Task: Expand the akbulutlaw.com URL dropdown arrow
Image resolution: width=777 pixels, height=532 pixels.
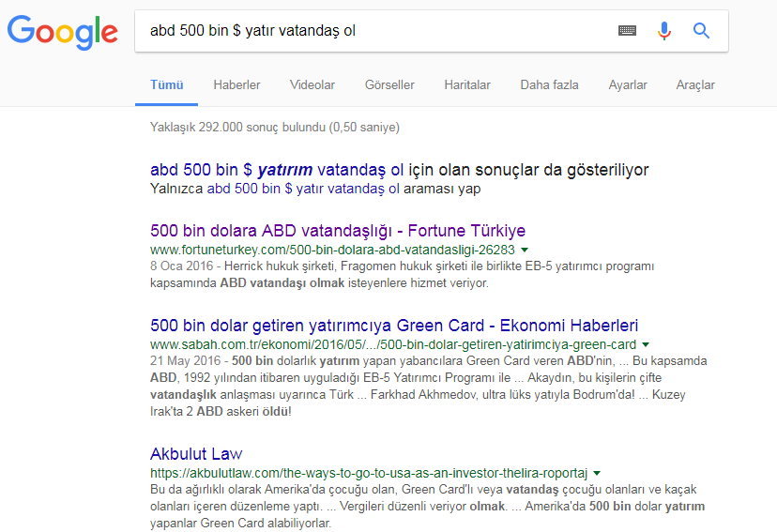Action: pyautogui.click(x=597, y=473)
